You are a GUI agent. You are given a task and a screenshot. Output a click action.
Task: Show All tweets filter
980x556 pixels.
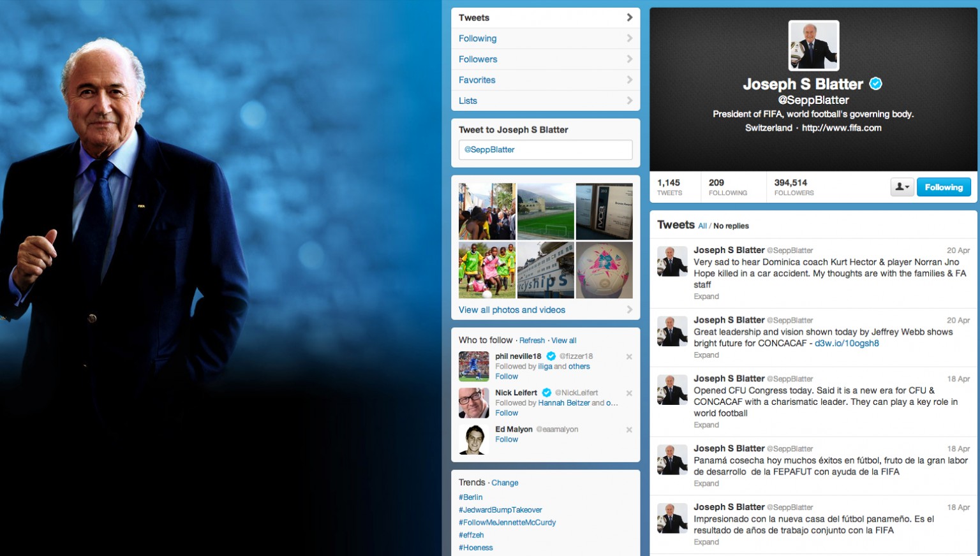pyautogui.click(x=702, y=226)
